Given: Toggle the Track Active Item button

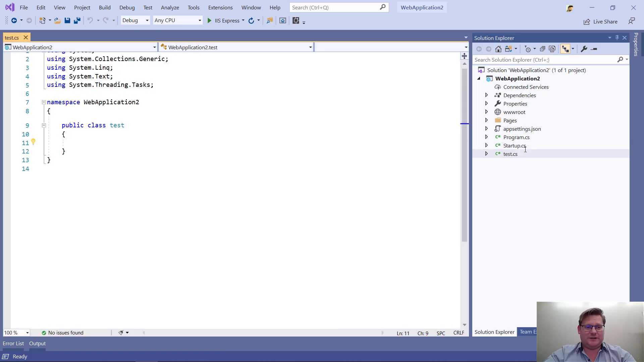Looking at the screenshot, I should [x=566, y=49].
